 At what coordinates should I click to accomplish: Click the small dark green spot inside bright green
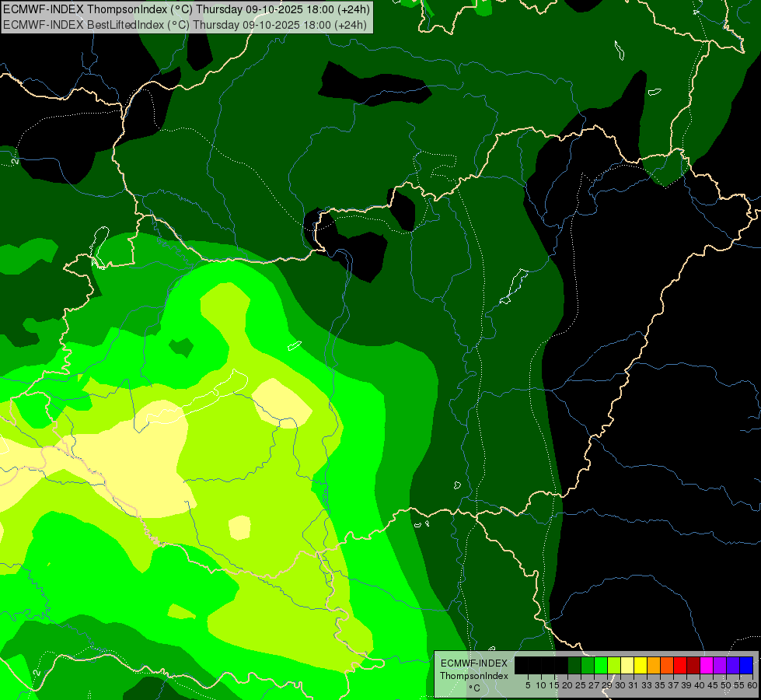pyautogui.click(x=181, y=347)
